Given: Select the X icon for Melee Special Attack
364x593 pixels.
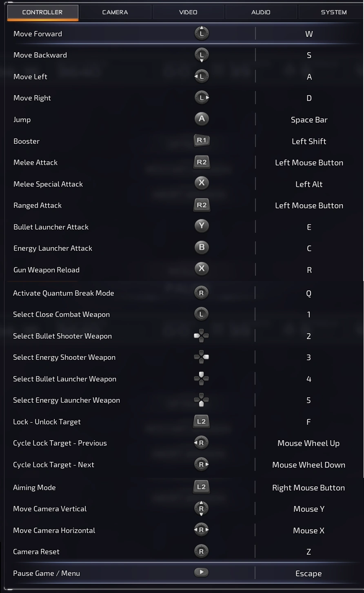Looking at the screenshot, I should [x=201, y=183].
